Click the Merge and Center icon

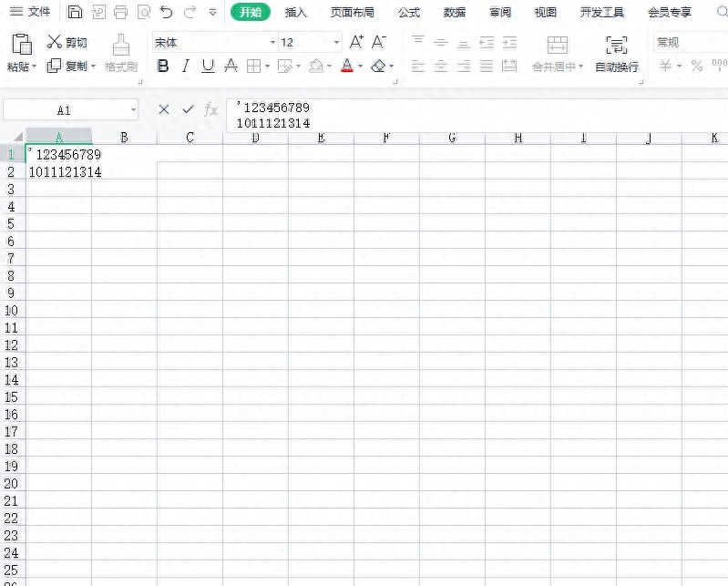557,45
